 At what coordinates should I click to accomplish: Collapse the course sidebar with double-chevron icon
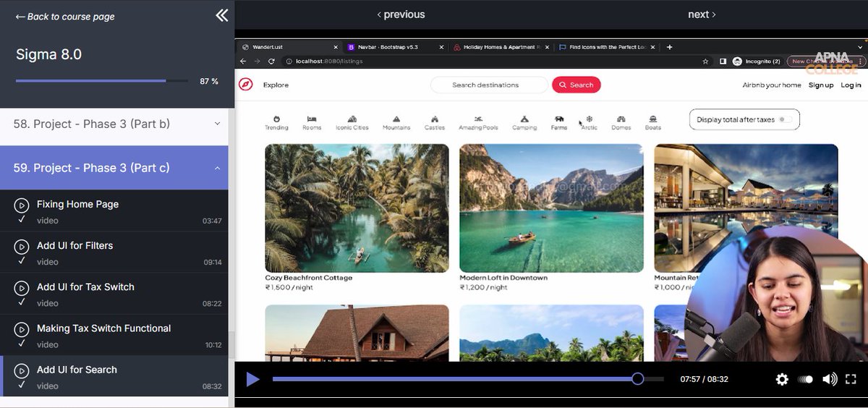(222, 15)
